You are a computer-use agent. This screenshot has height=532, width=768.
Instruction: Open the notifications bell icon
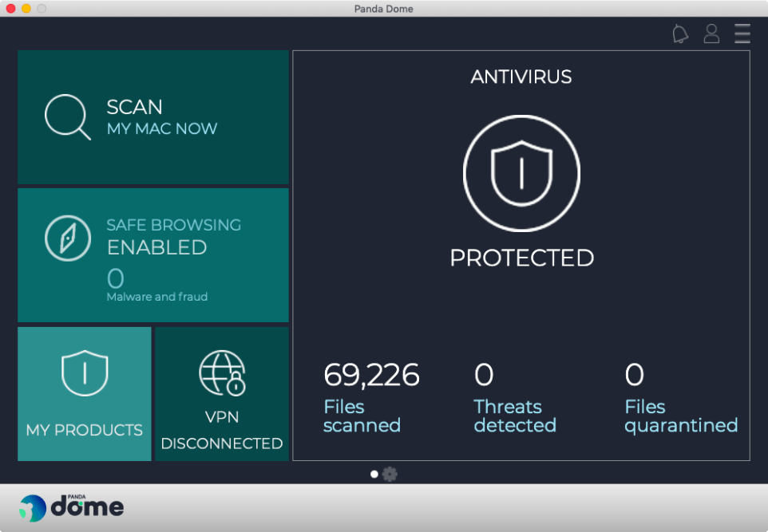click(x=680, y=33)
